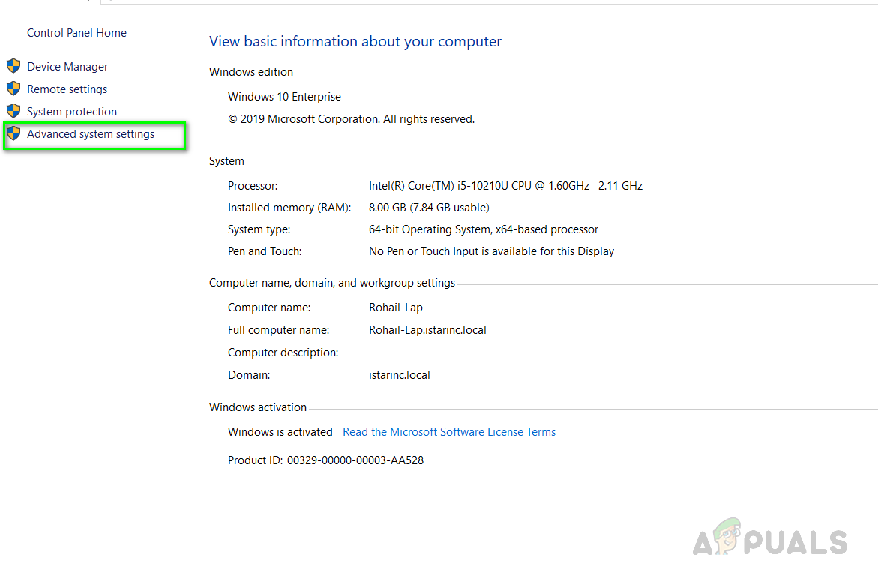Viewport: 878px width, 588px height.
Task: Click the 'Computer name, domain, and workgroup settings' header
Action: pyautogui.click(x=332, y=283)
